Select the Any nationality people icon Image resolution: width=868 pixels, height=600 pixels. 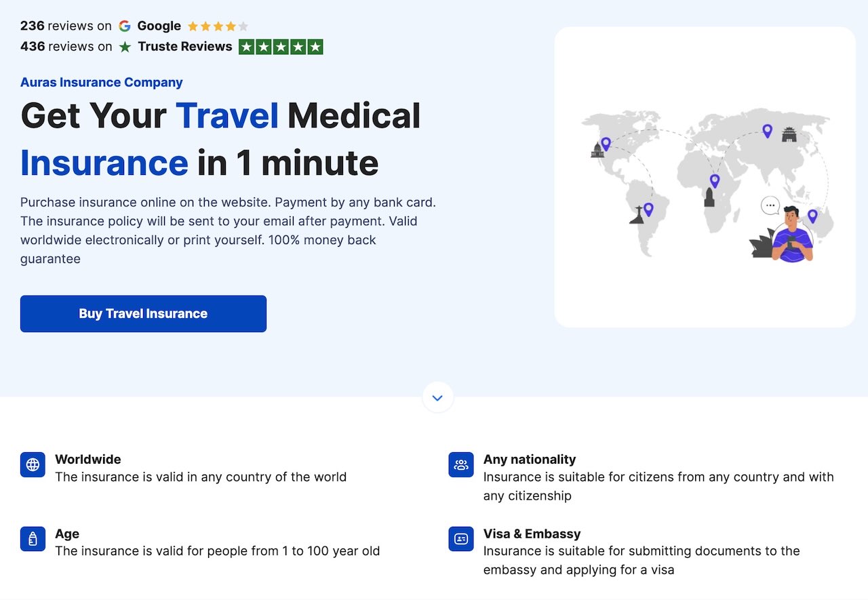pyautogui.click(x=460, y=464)
